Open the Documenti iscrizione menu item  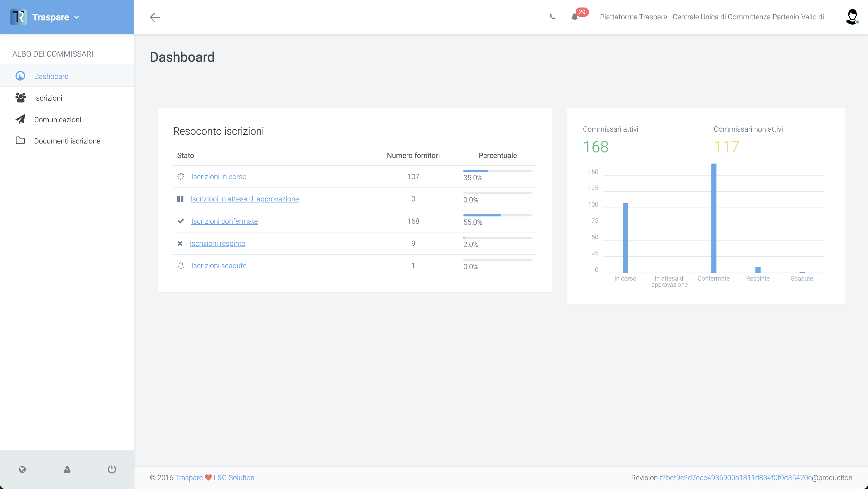pyautogui.click(x=67, y=141)
